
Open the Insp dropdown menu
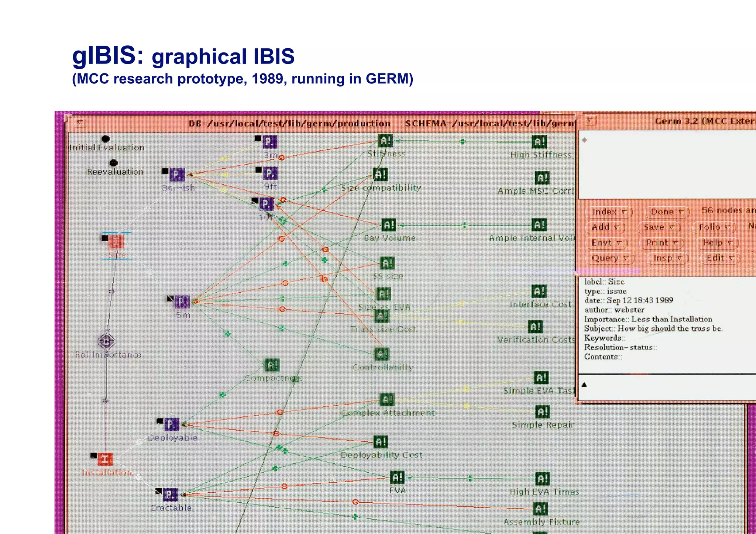(x=669, y=258)
